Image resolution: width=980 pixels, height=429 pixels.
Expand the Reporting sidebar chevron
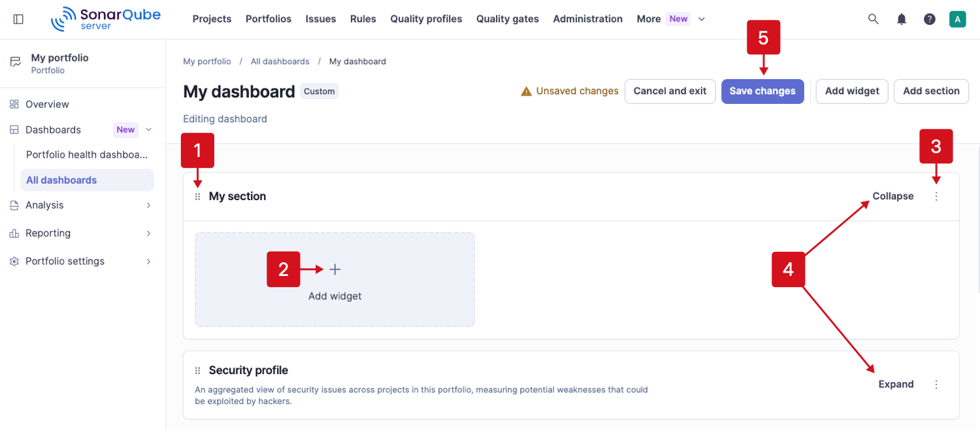click(148, 233)
